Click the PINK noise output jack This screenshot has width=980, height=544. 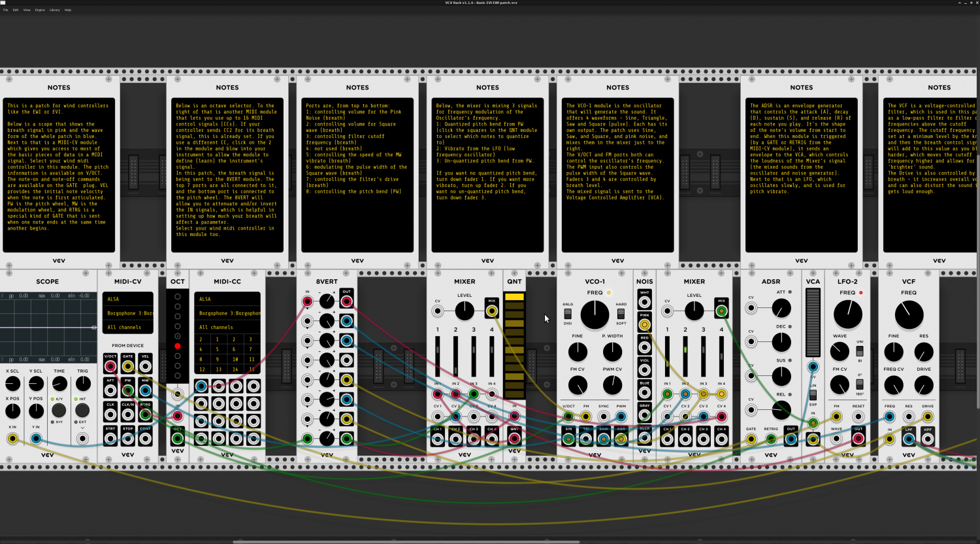pyautogui.click(x=645, y=325)
